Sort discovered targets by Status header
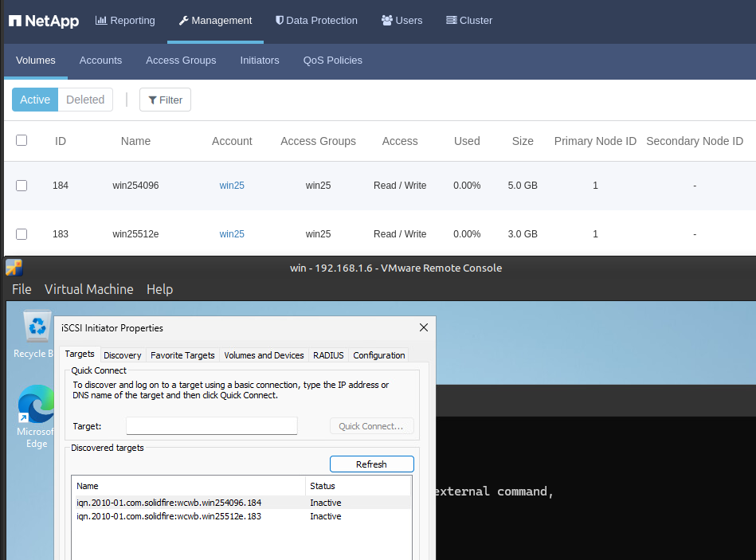The width and height of the screenshot is (756, 560). click(x=358, y=486)
